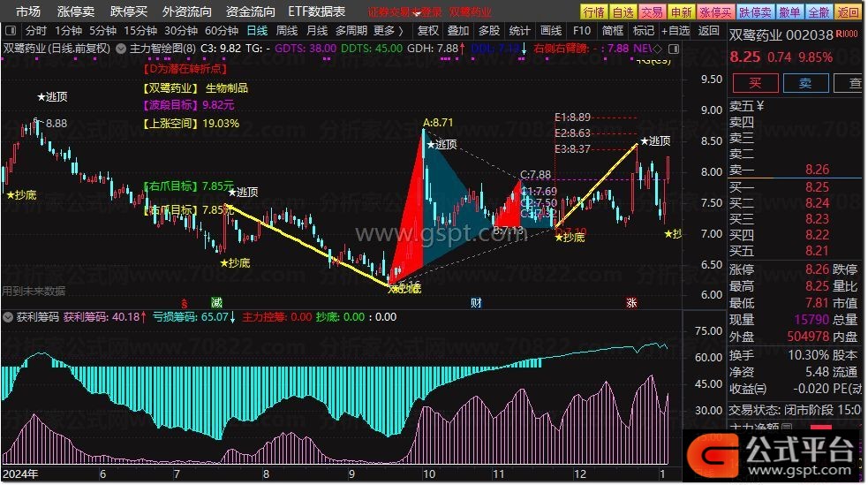
Task: Open the 资金流向 menu
Action: [x=251, y=11]
